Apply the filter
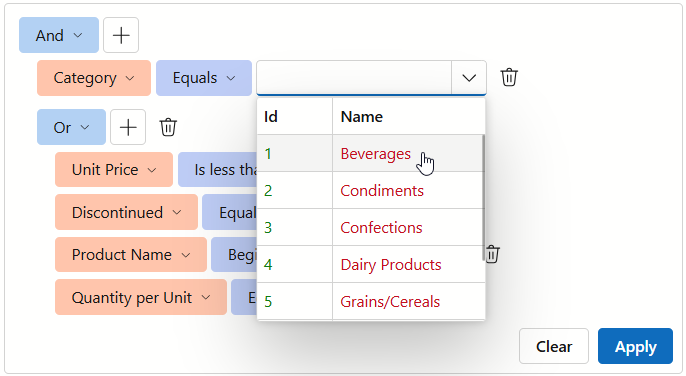Image resolution: width=686 pixels, height=376 pixels. tap(635, 346)
